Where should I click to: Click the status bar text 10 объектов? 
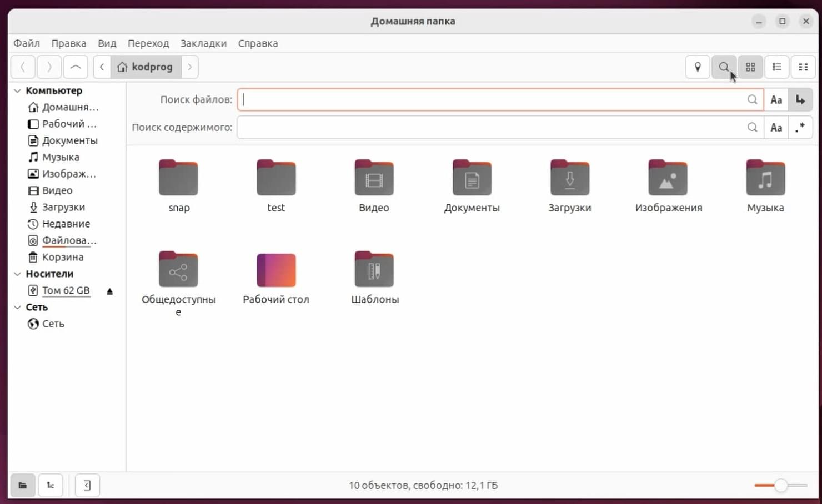click(x=379, y=486)
